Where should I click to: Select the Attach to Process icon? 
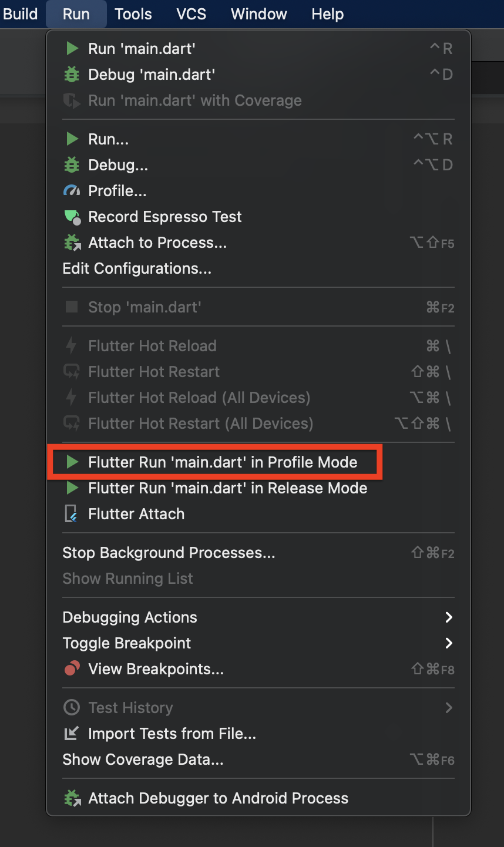pyautogui.click(x=72, y=243)
